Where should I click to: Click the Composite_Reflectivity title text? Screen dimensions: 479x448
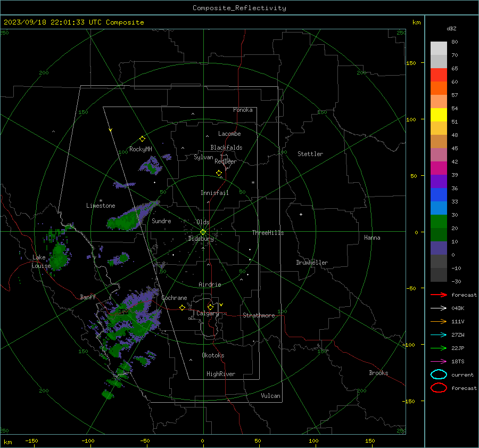click(x=240, y=8)
